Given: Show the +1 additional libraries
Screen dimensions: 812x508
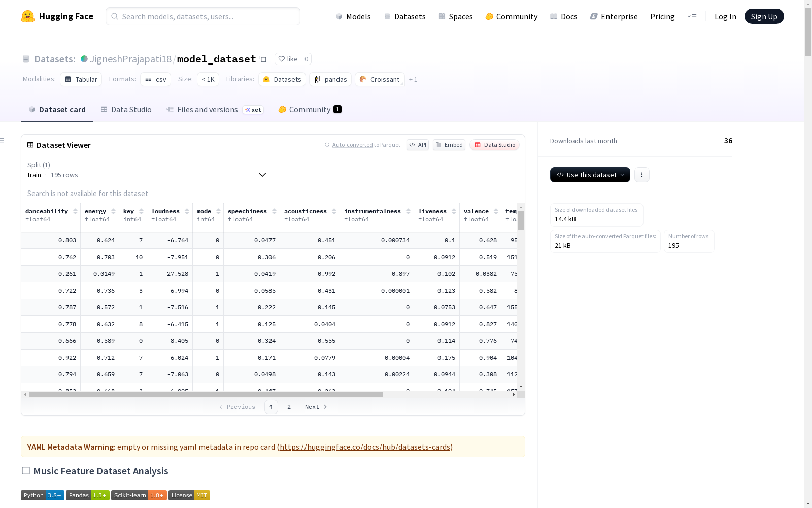Looking at the screenshot, I should (413, 79).
